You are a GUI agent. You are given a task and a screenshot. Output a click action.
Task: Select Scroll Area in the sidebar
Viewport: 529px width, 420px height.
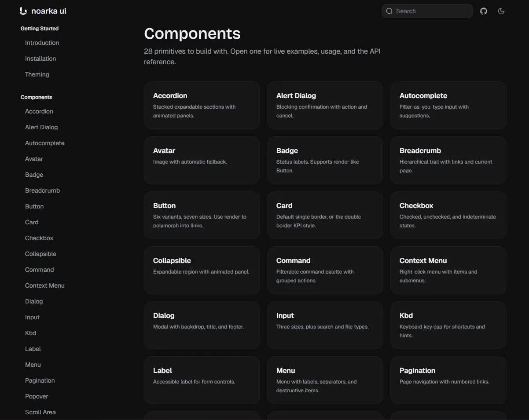(40, 412)
